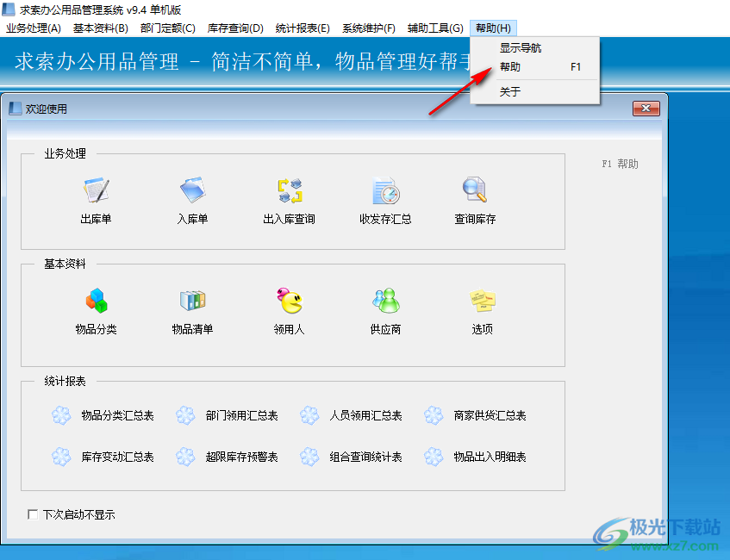
Task: Open the 部门定额(C) menu
Action: [168, 28]
